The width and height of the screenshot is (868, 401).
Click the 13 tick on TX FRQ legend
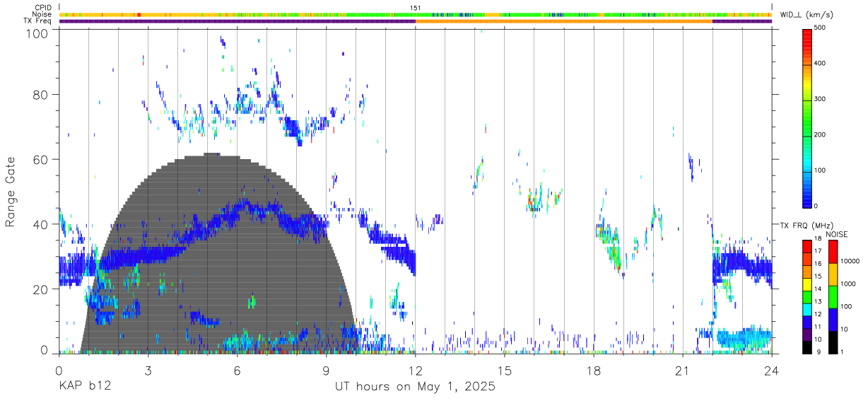[818, 302]
